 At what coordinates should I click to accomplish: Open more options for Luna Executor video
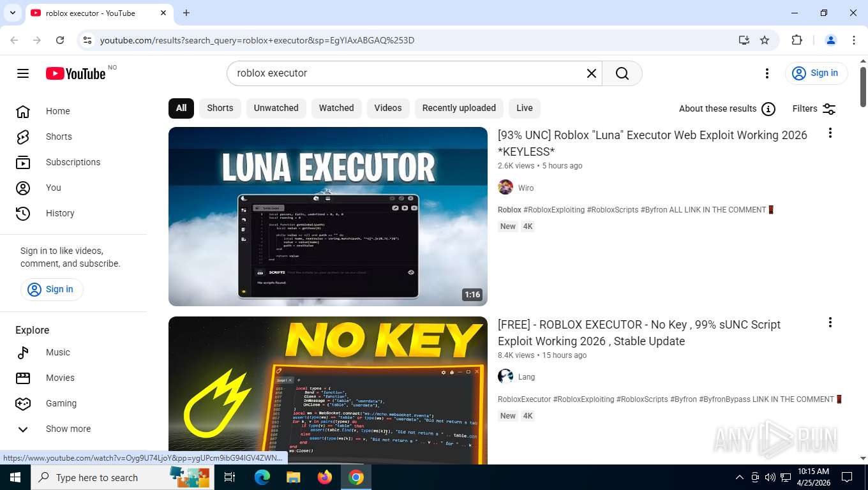[830, 133]
